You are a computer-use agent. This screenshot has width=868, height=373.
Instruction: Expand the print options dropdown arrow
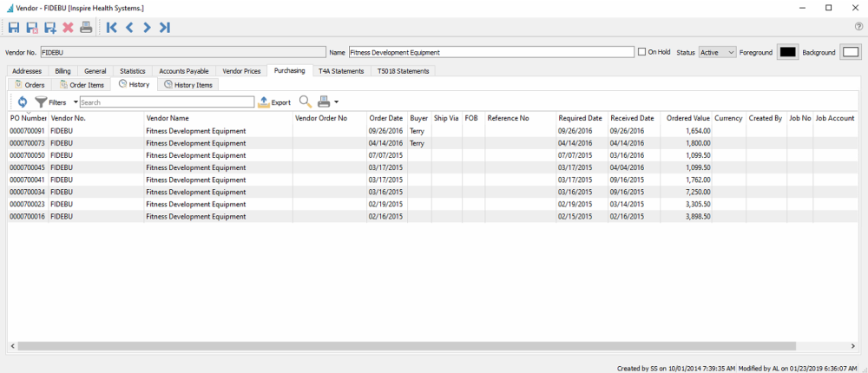(x=336, y=101)
